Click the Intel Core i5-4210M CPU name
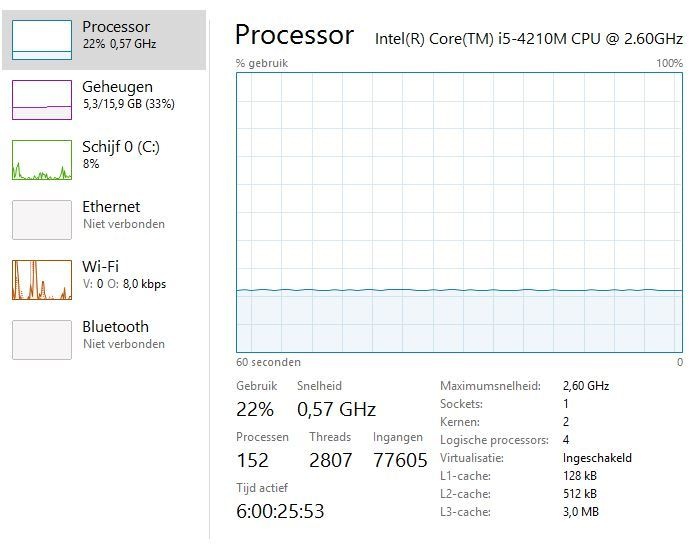Image resolution: width=697 pixels, height=551 pixels. 528,39
